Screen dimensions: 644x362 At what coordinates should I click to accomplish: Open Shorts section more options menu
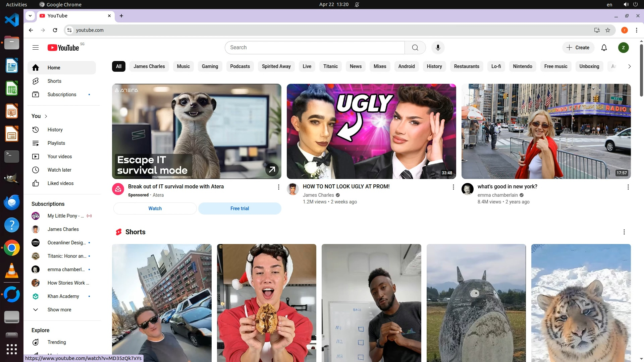[624, 232]
